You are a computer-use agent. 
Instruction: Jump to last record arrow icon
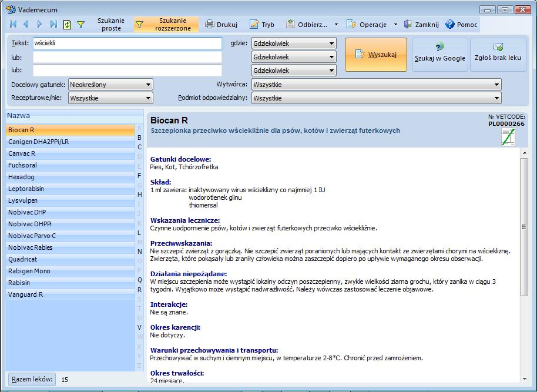53,24
